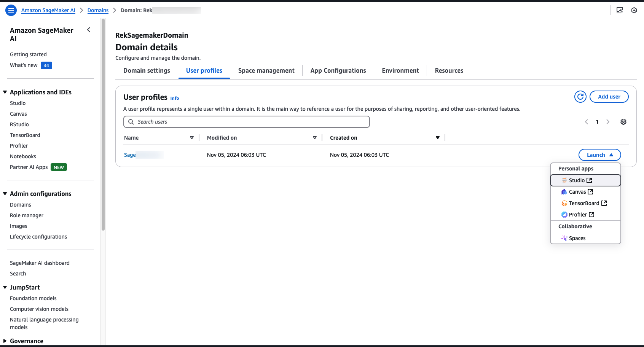Launch Canvas from Personal apps menu
Viewport: 644px width, 347px height.
tap(585, 192)
